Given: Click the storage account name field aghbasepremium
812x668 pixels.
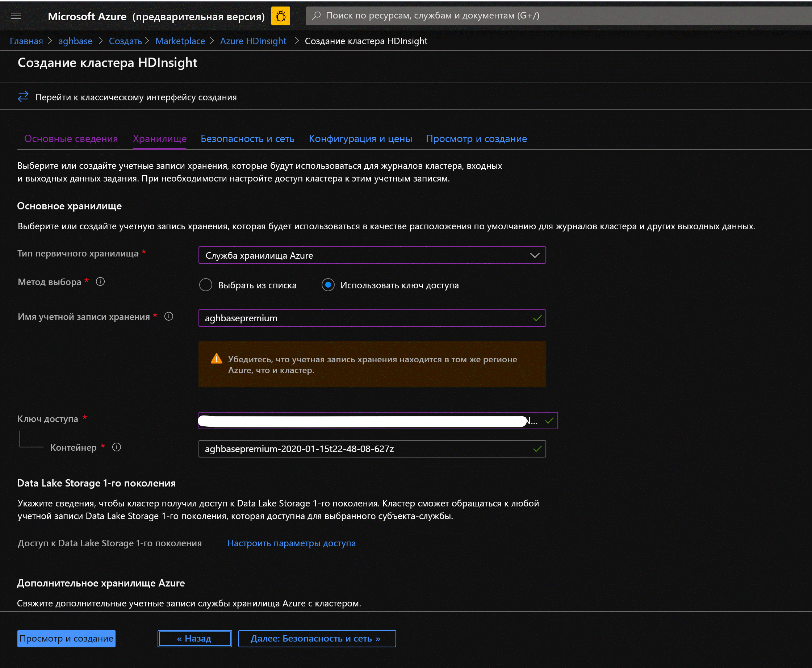Looking at the screenshot, I should pos(372,318).
